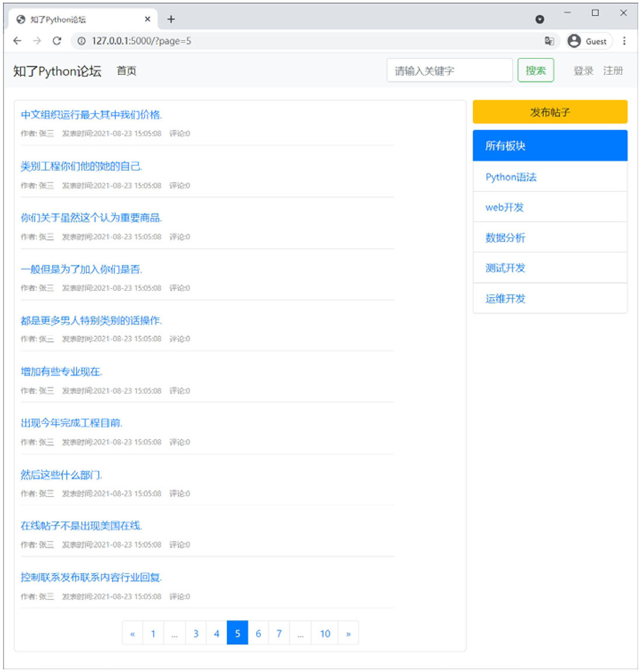Jump to page 4 in pagination

click(x=217, y=633)
